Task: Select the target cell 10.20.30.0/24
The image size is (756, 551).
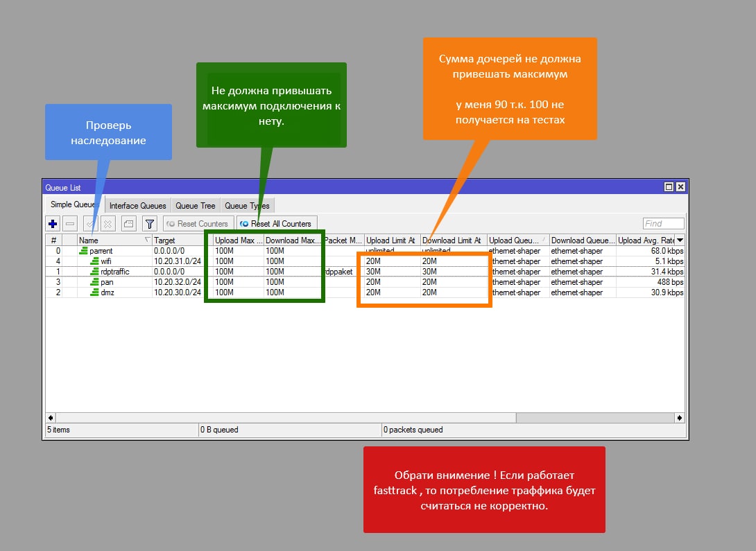Action: point(178,292)
